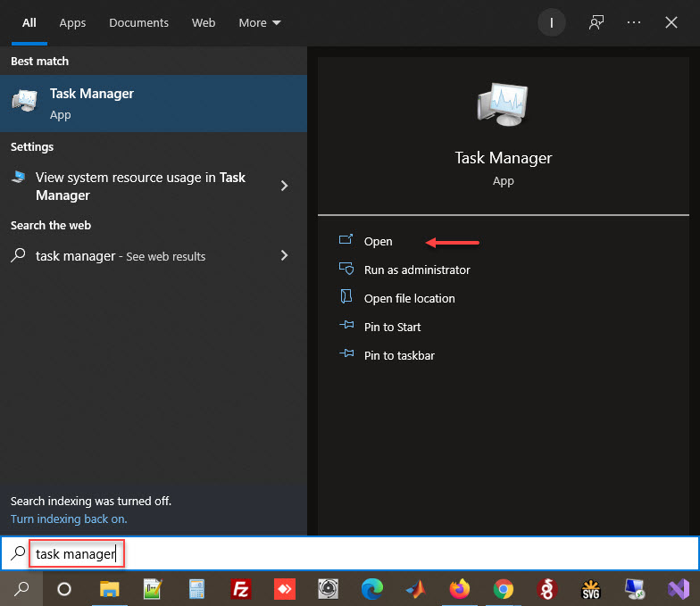Click the taskbar Search button
The image size is (700, 606).
(21, 589)
